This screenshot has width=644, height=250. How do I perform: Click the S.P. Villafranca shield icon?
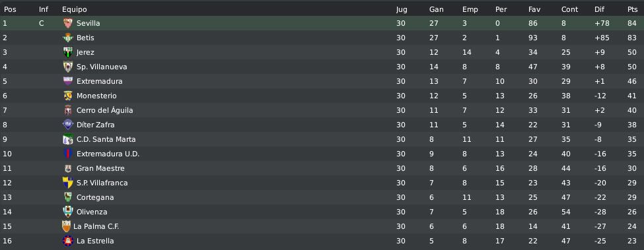pos(68,183)
